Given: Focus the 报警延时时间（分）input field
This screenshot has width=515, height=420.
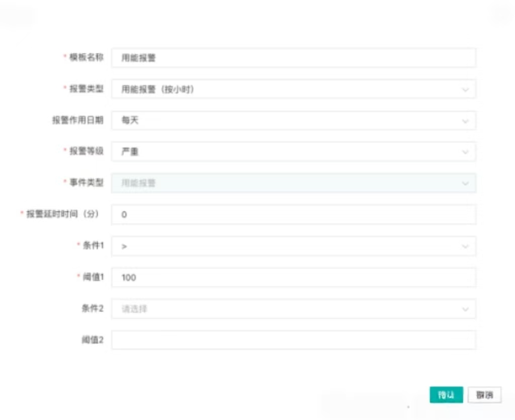Looking at the screenshot, I should click(x=293, y=215).
